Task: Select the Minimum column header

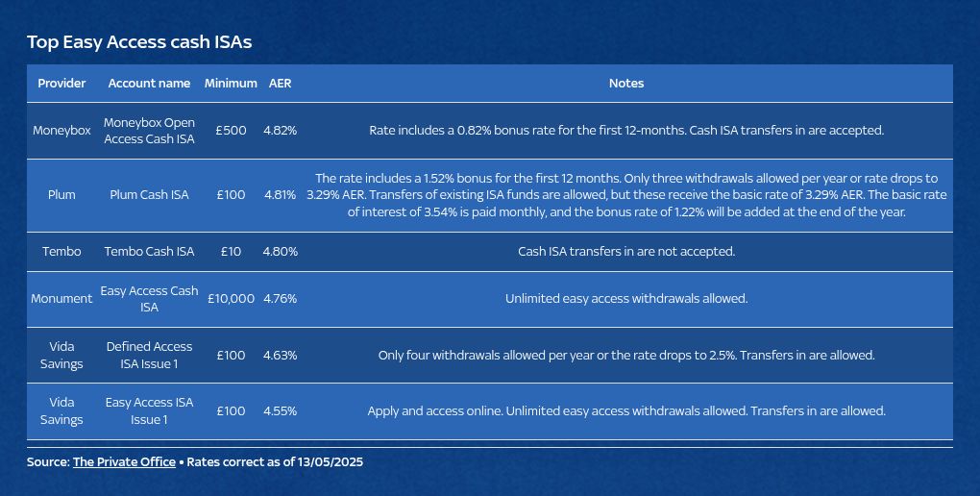Action: coord(231,84)
